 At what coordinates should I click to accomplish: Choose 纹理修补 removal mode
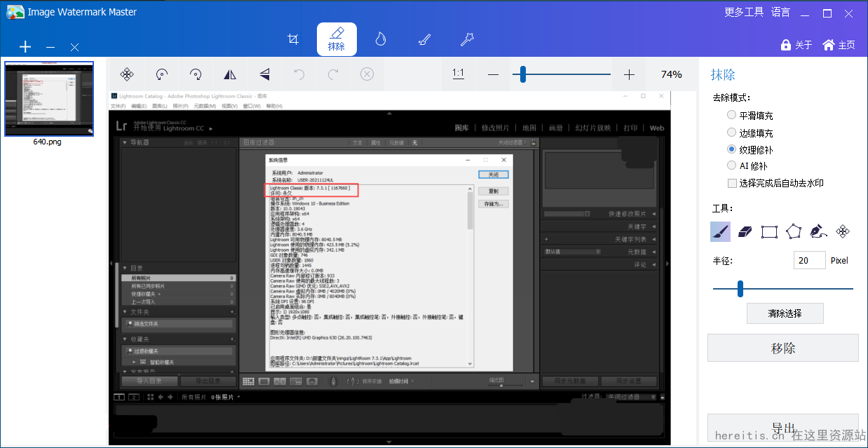(x=750, y=149)
